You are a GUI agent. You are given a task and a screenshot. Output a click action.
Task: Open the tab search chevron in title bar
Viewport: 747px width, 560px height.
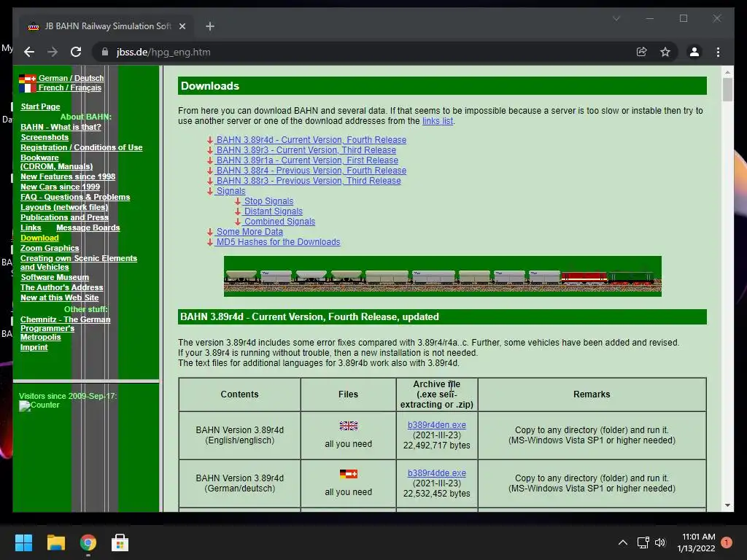pyautogui.click(x=616, y=18)
